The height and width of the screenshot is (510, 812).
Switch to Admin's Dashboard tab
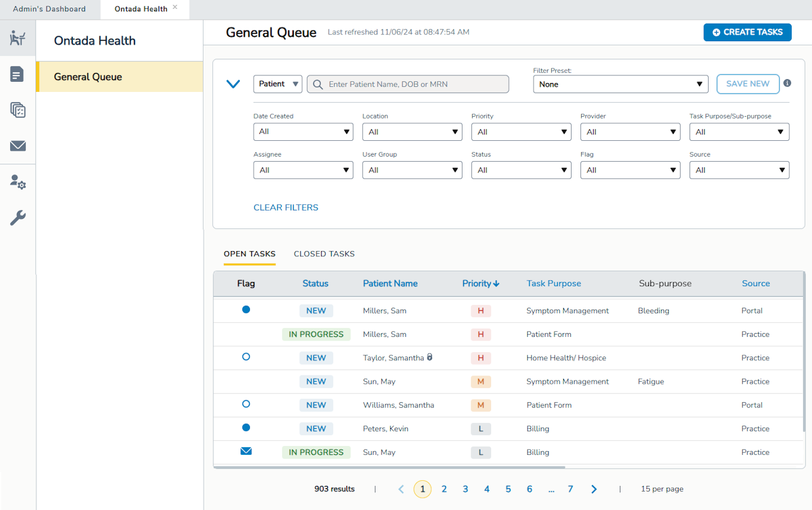click(49, 9)
